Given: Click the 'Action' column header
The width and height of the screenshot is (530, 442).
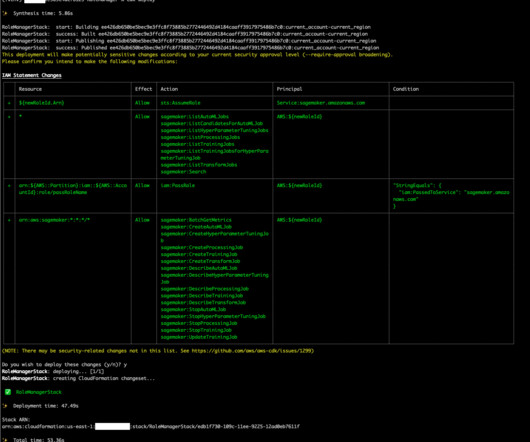Looking at the screenshot, I should click(x=169, y=89).
